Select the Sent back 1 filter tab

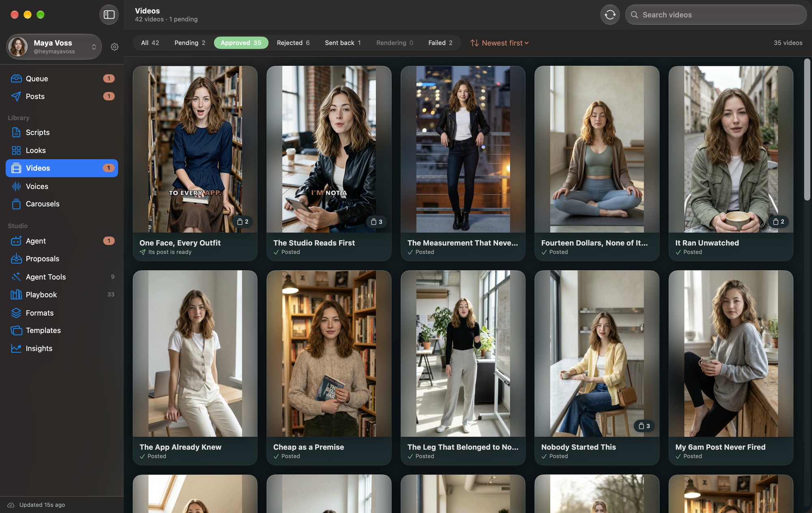click(x=343, y=43)
